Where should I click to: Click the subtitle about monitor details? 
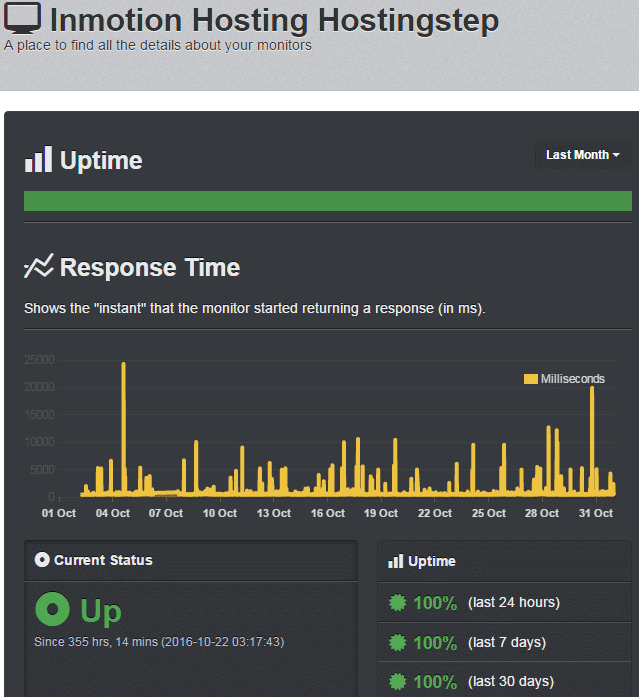click(158, 45)
